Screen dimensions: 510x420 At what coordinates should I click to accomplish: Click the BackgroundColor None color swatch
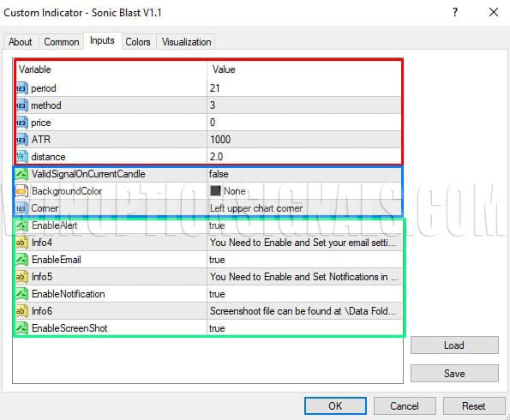[x=215, y=191]
